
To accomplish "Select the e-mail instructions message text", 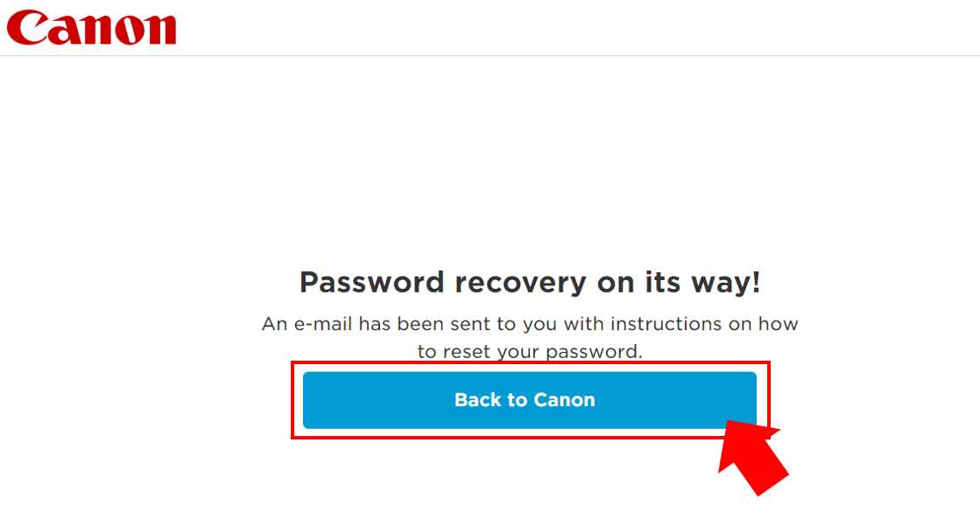I will coord(529,336).
